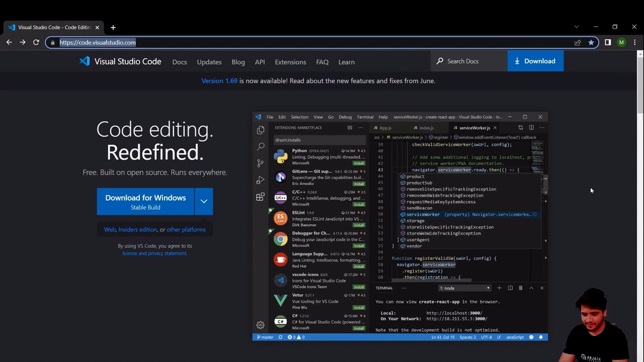Click the Python extension icon
The height and width of the screenshot is (362, 644).
(281, 156)
